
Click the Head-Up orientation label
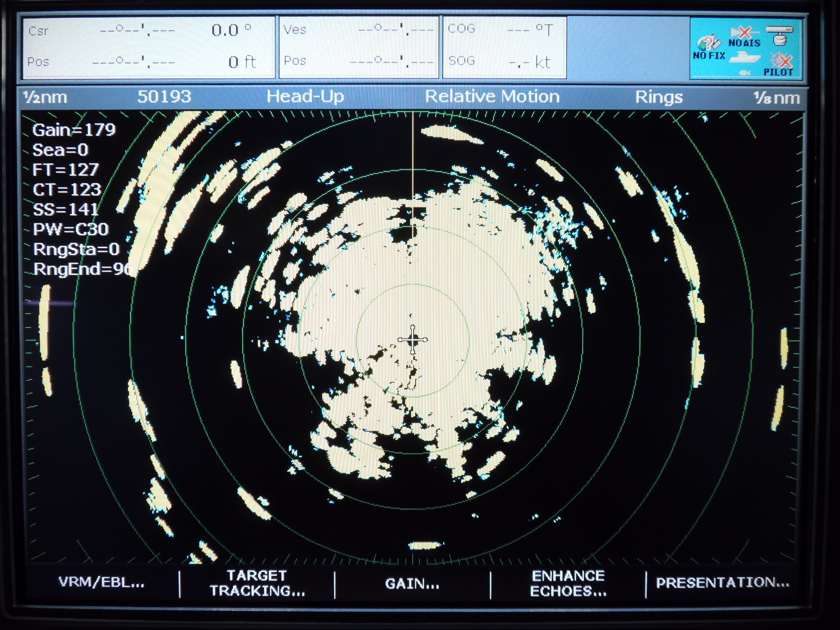(x=305, y=97)
